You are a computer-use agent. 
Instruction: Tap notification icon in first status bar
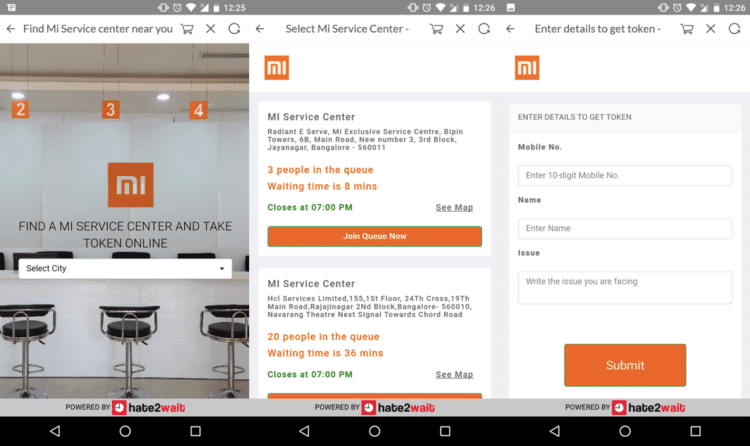(11, 7)
